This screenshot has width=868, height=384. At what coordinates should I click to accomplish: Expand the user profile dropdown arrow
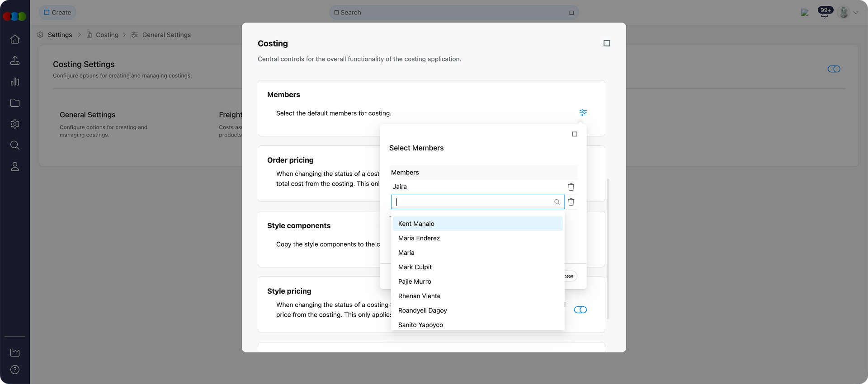856,13
